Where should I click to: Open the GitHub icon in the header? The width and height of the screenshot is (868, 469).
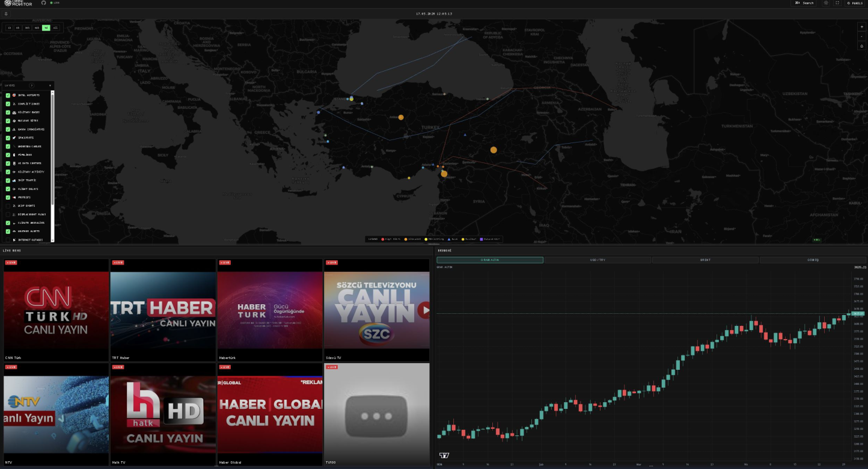click(43, 3)
